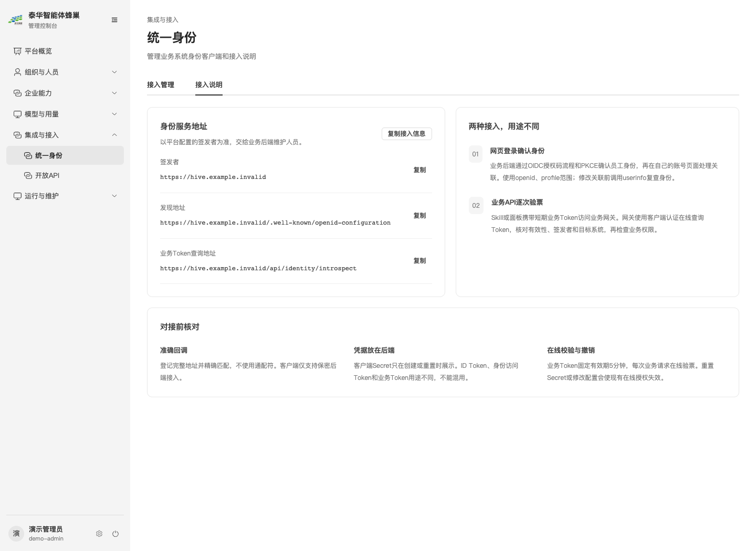The width and height of the screenshot is (756, 551).
Task: Log out using the power icon
Action: pos(115,534)
